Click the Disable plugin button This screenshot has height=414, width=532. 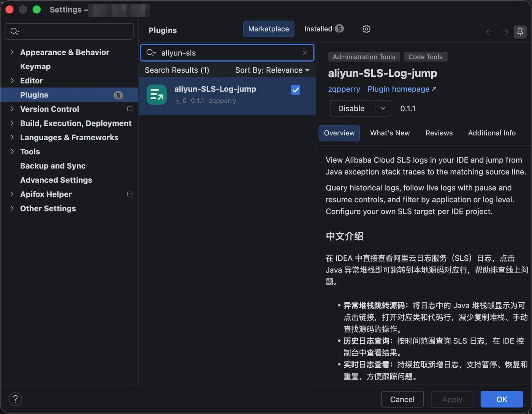(352, 108)
